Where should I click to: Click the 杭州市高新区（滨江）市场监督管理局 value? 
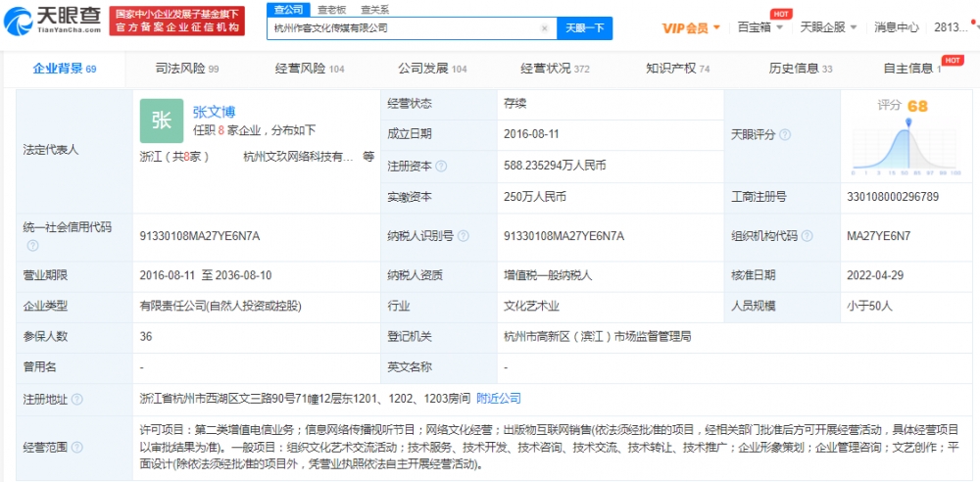click(598, 337)
